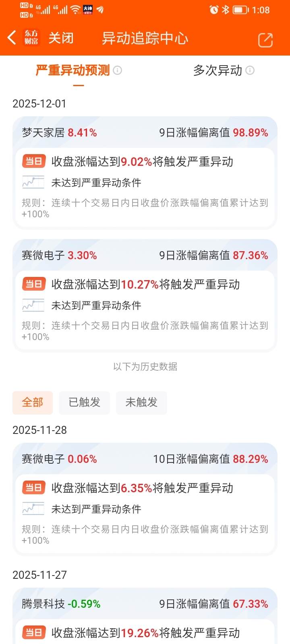Image resolution: width=290 pixels, height=644 pixels.
Task: Tap the 当日 badge in 腾景科技 card
Action: (34, 633)
